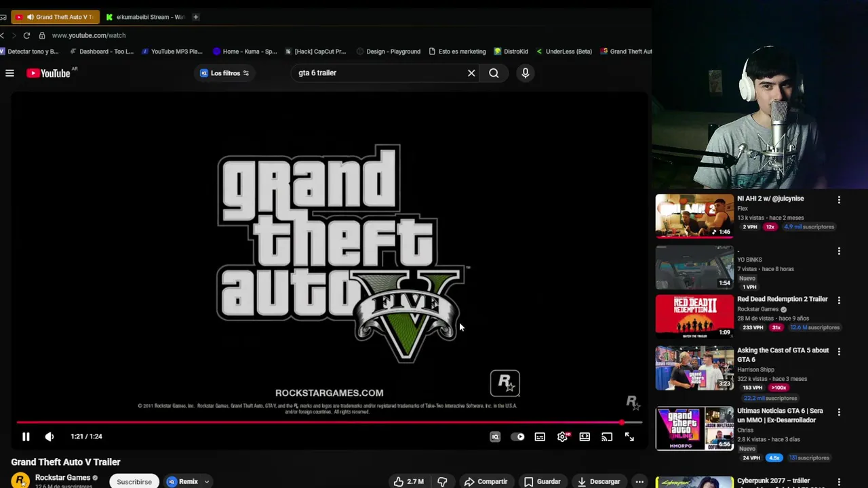Switch to elkumabeibi Stream tab

145,17
